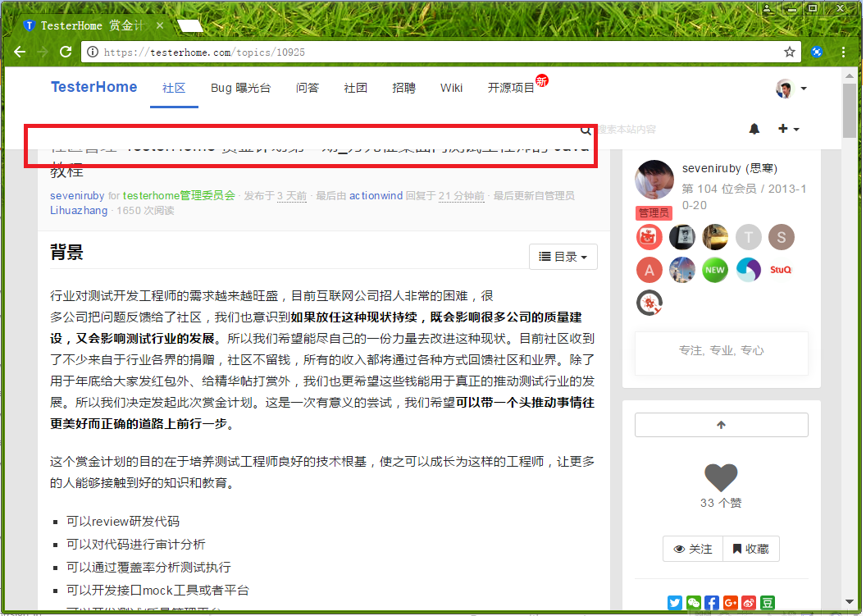The height and width of the screenshot is (616, 866).
Task: Share the topic on Google Plus
Action: click(x=730, y=603)
